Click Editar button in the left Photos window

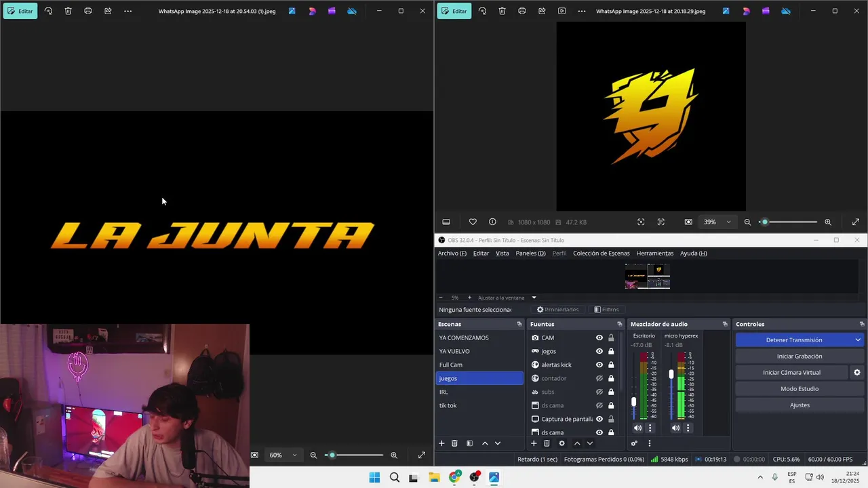coord(20,11)
